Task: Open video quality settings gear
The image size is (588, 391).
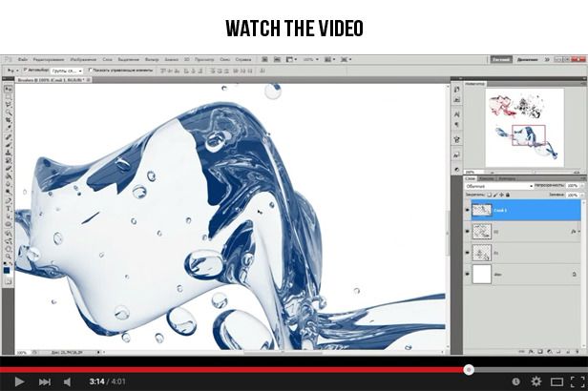Action: coord(535,381)
